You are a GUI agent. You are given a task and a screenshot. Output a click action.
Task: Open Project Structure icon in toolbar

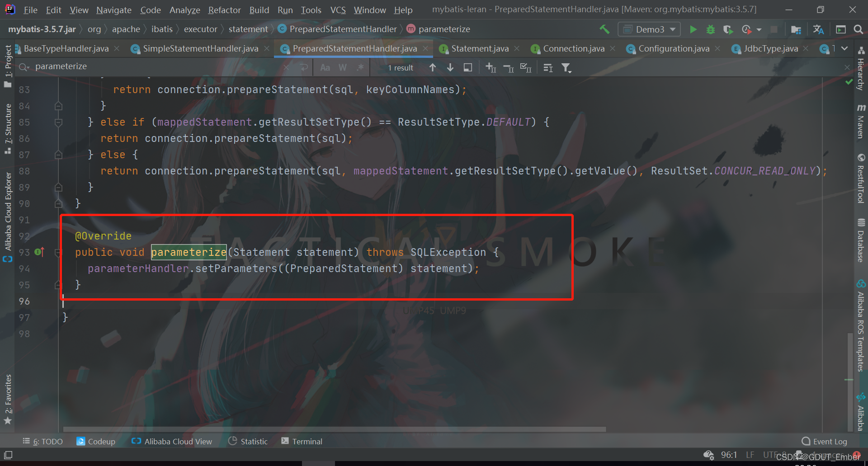(x=796, y=29)
